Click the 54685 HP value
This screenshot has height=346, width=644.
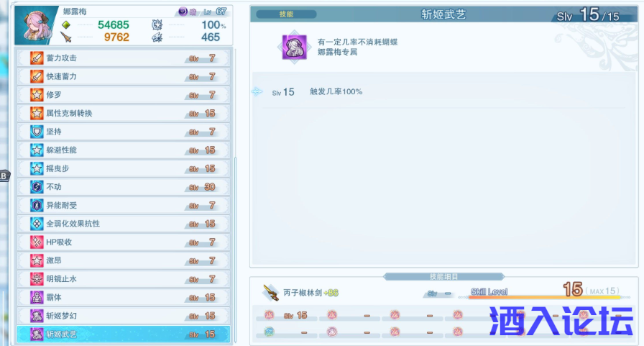click(x=114, y=25)
